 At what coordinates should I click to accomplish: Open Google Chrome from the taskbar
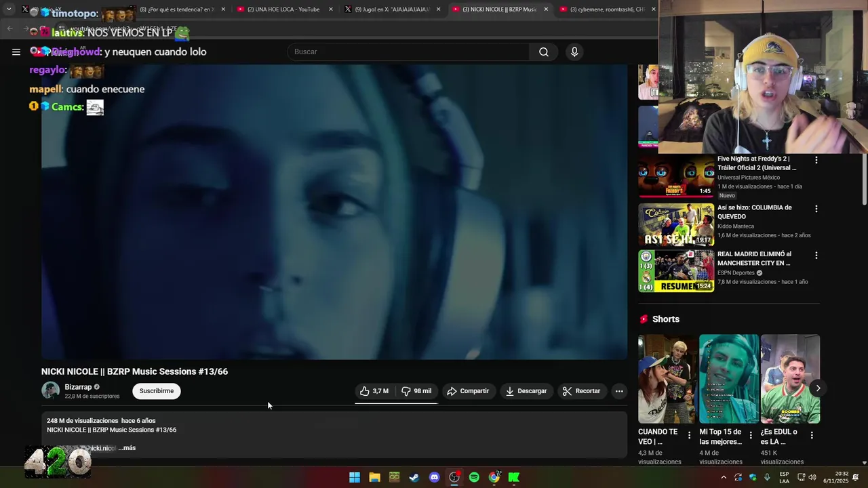[x=494, y=478]
